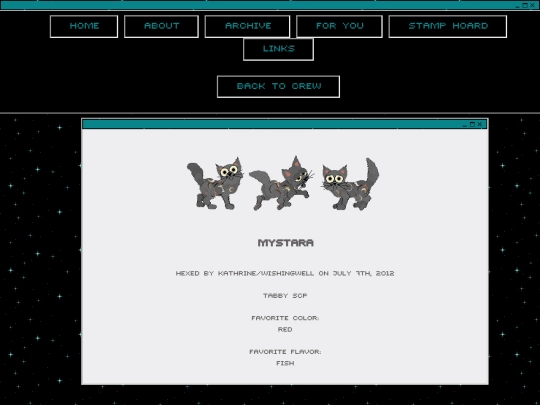Visit the For You page
Screen dimensions: 540x405
pyautogui.click(x=339, y=27)
